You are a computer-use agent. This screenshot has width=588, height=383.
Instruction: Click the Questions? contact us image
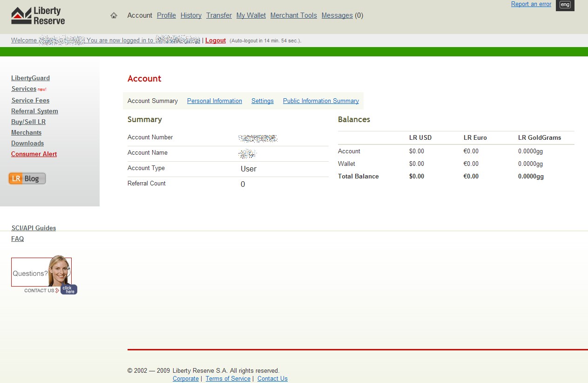(41, 273)
